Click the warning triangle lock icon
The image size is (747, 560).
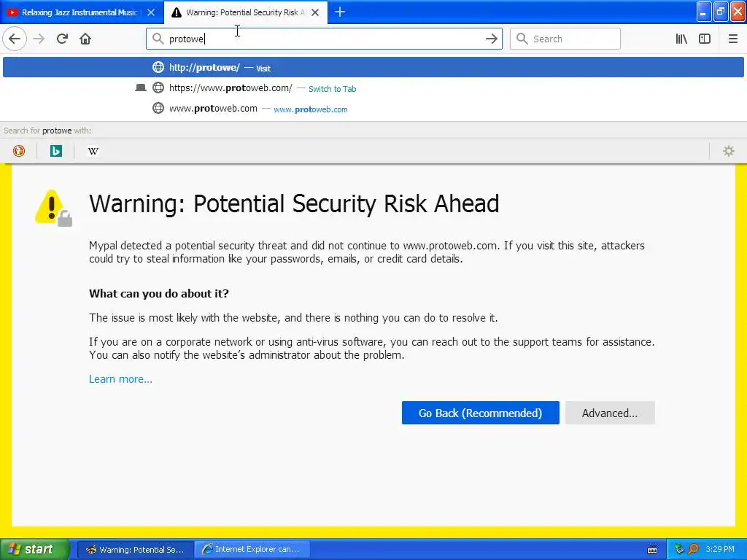(54, 208)
